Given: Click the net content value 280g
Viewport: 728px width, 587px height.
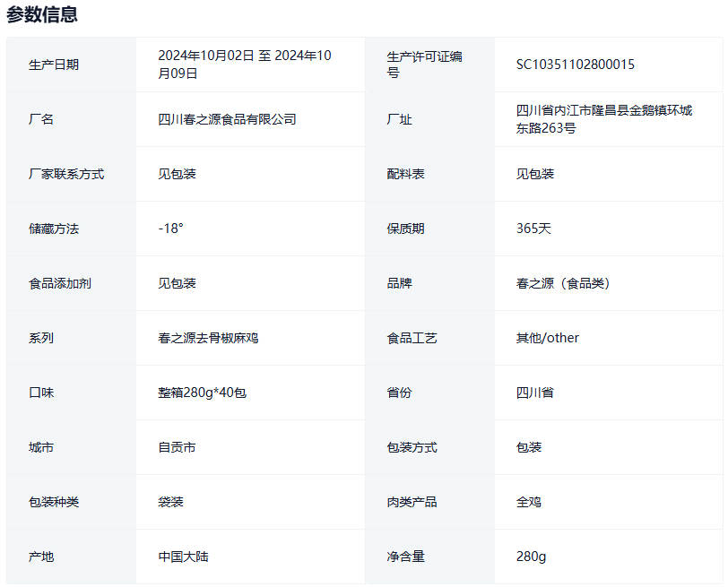Looking at the screenshot, I should (x=531, y=557).
